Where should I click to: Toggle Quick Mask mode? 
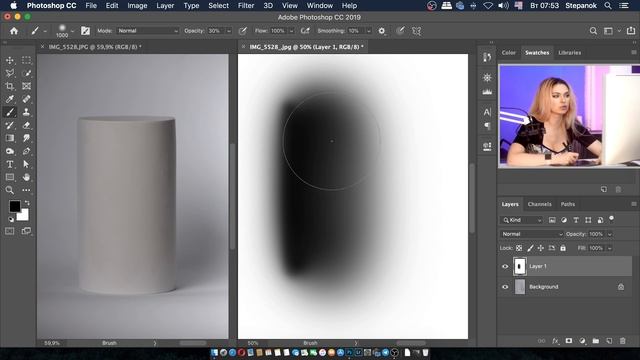pyautogui.click(x=10, y=231)
